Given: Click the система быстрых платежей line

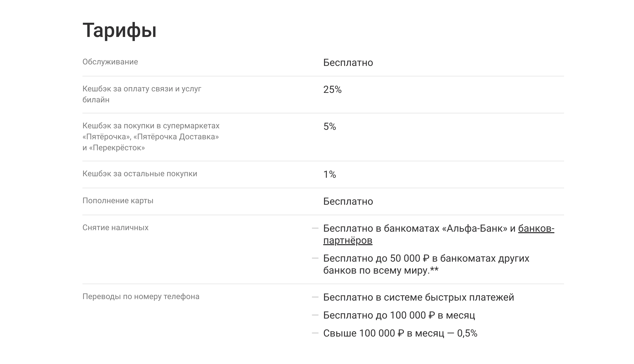Looking at the screenshot, I should click(418, 298).
